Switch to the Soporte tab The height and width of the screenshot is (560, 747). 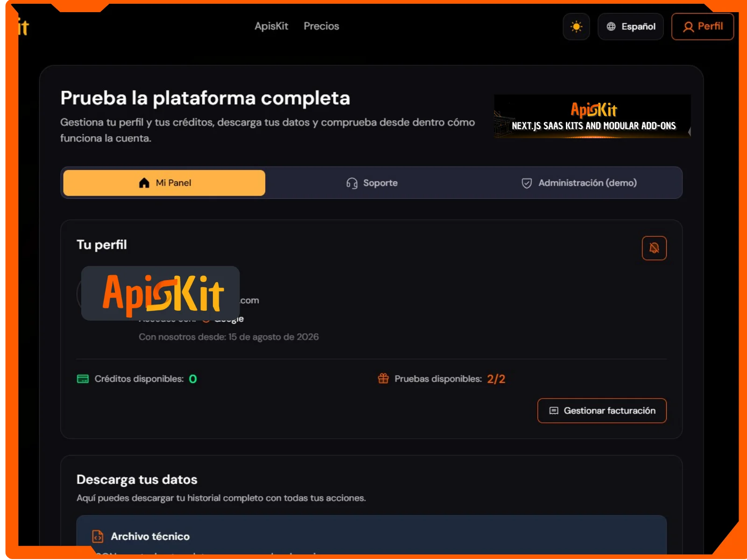(372, 183)
